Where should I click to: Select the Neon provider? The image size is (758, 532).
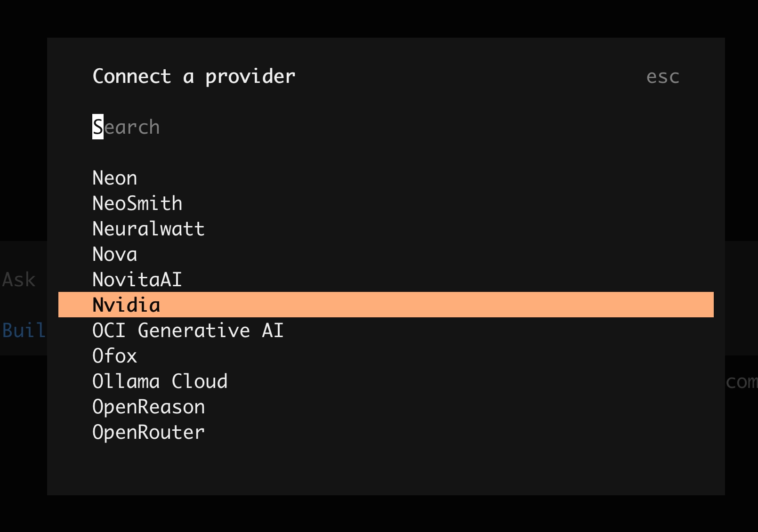tap(386, 178)
